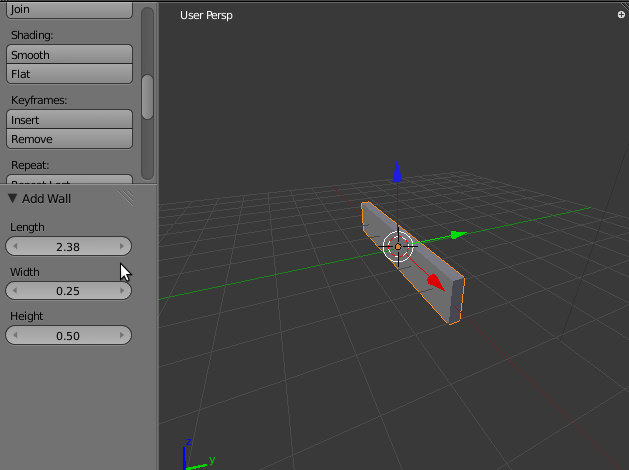Image resolution: width=629 pixels, height=470 pixels.
Task: Click the green Y-axis manipulator arrow
Action: click(x=458, y=235)
